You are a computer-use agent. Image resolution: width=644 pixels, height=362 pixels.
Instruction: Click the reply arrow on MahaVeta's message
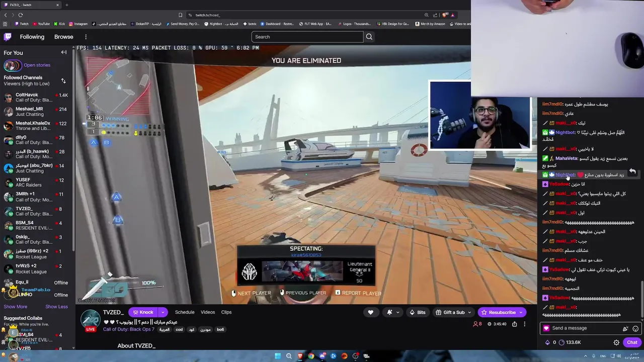click(x=632, y=171)
